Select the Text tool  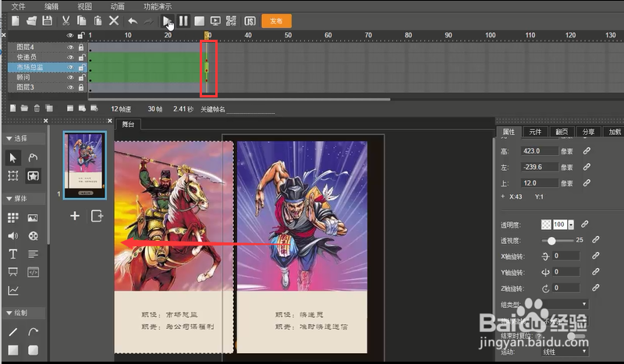(12, 254)
